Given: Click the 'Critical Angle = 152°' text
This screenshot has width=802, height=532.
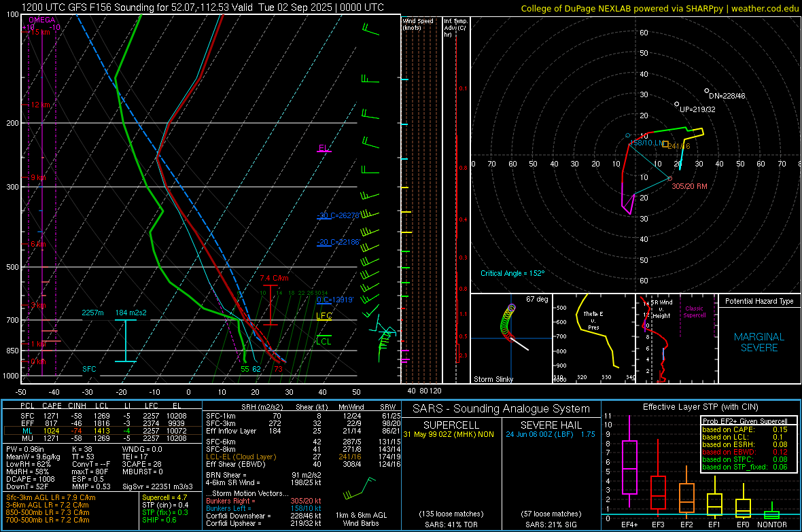Looking at the screenshot, I should coord(512,273).
